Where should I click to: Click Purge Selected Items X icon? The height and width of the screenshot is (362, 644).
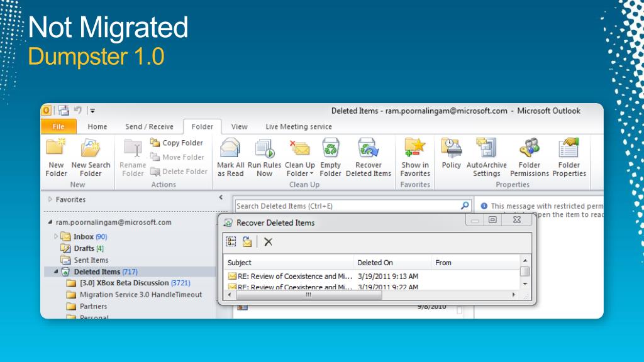(268, 242)
